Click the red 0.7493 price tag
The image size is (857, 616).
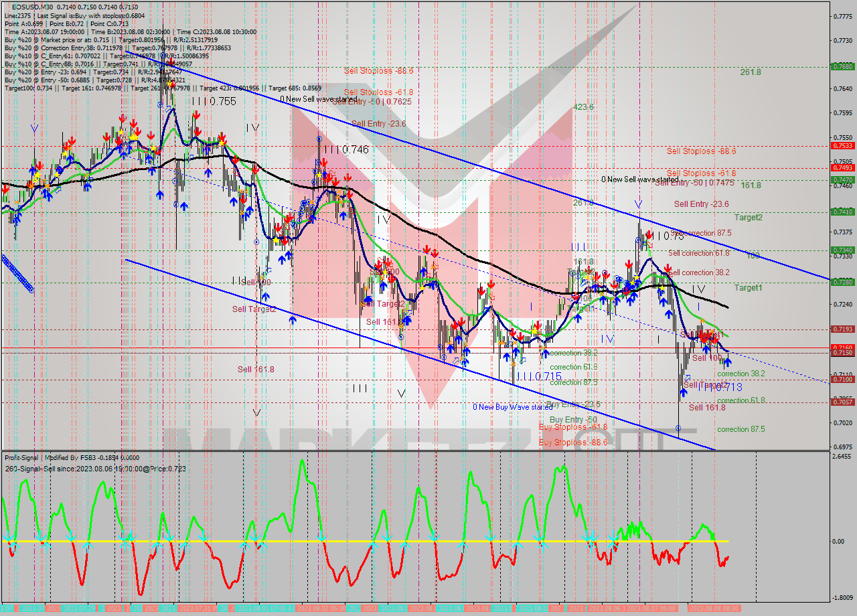[x=842, y=167]
